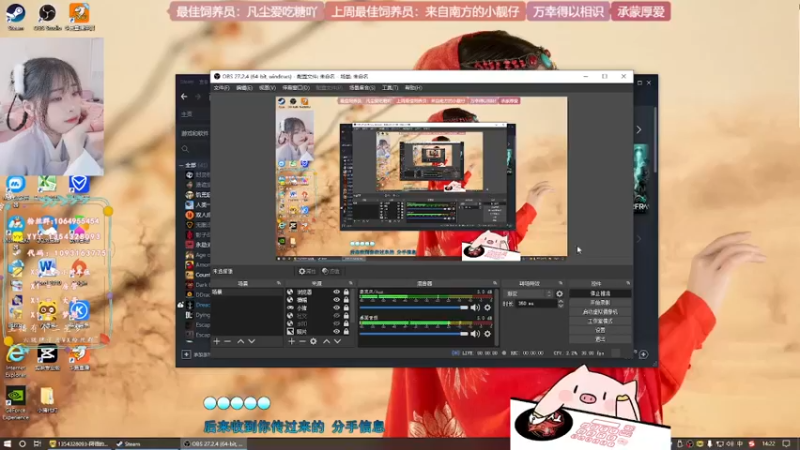Open settings gear for 麦克风/Aux mixer channel

487,308
